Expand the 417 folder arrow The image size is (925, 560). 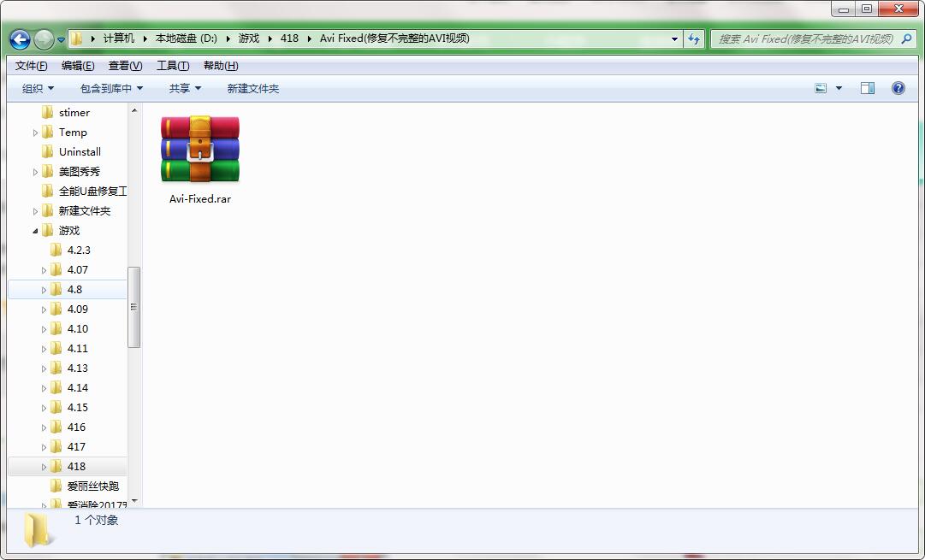[x=44, y=447]
